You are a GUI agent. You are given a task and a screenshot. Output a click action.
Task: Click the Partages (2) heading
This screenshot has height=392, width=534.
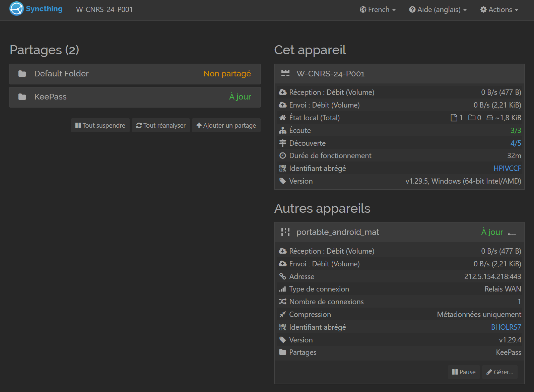pos(45,50)
